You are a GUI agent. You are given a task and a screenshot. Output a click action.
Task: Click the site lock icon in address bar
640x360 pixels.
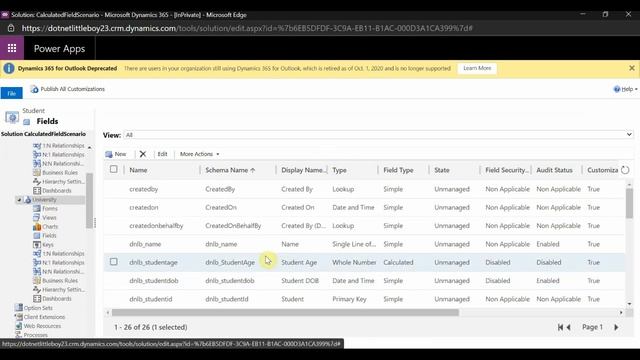pos(11,28)
